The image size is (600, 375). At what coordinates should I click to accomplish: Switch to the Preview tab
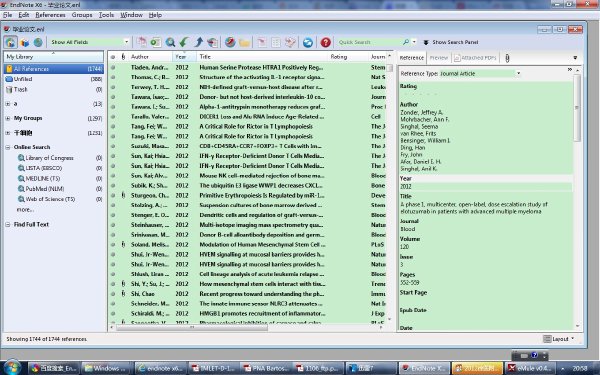click(x=439, y=58)
